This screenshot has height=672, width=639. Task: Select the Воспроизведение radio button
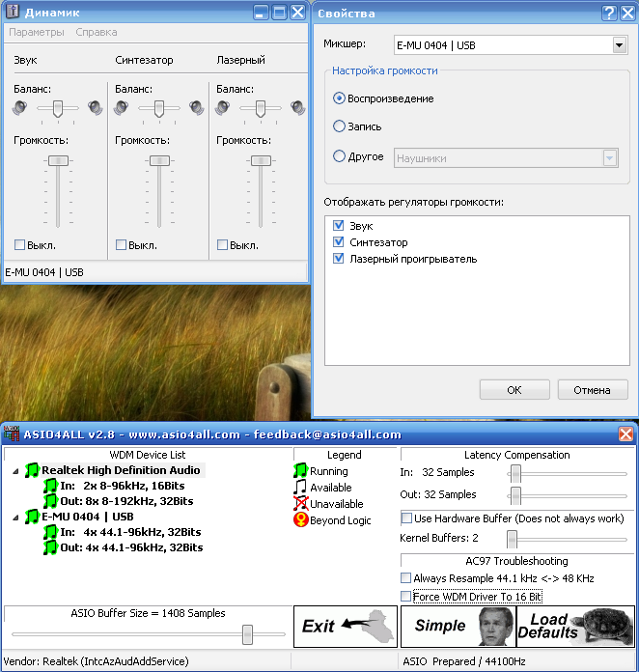point(339,98)
